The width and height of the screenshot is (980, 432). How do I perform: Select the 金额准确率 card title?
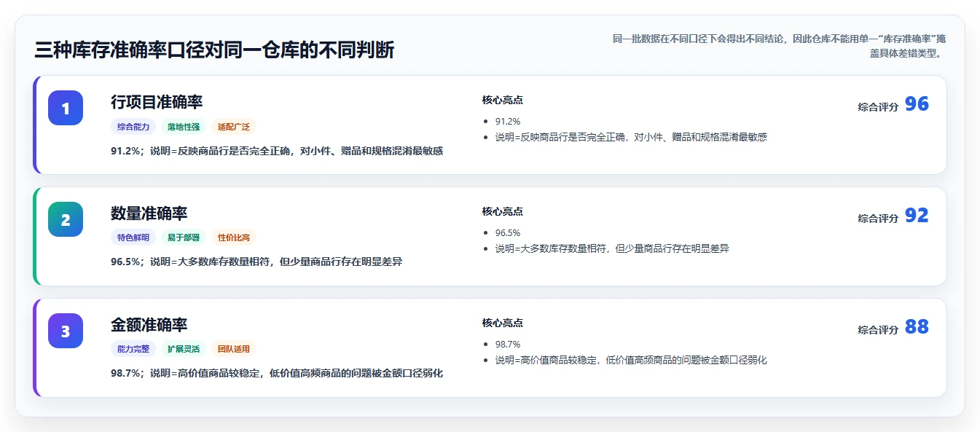point(149,324)
